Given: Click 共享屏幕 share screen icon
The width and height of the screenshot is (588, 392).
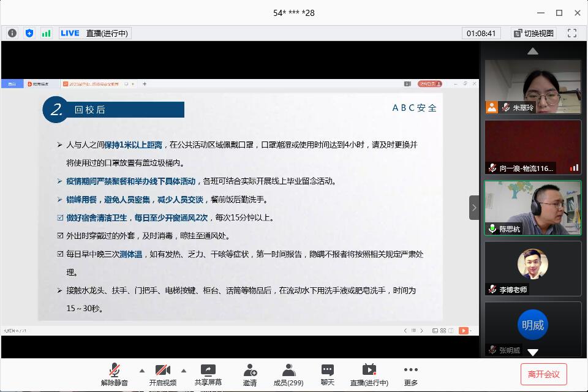Looking at the screenshot, I should click(208, 374).
